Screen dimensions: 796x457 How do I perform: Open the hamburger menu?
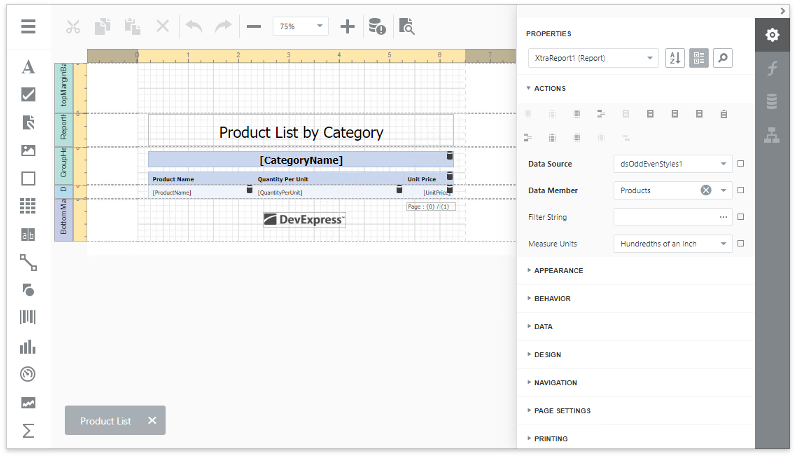[x=28, y=27]
